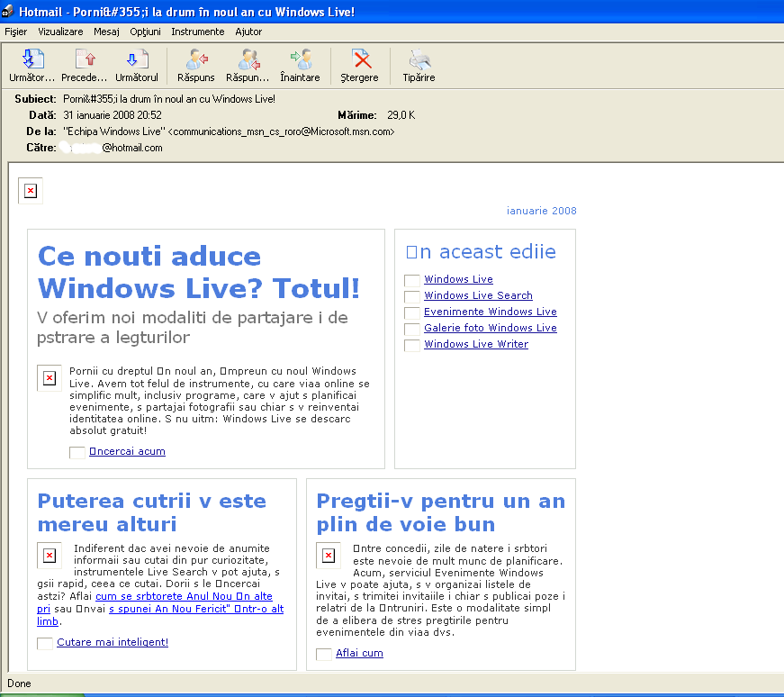This screenshot has width=784, height=697.
Task: Forward the message with Înaintare
Action: pos(300,66)
